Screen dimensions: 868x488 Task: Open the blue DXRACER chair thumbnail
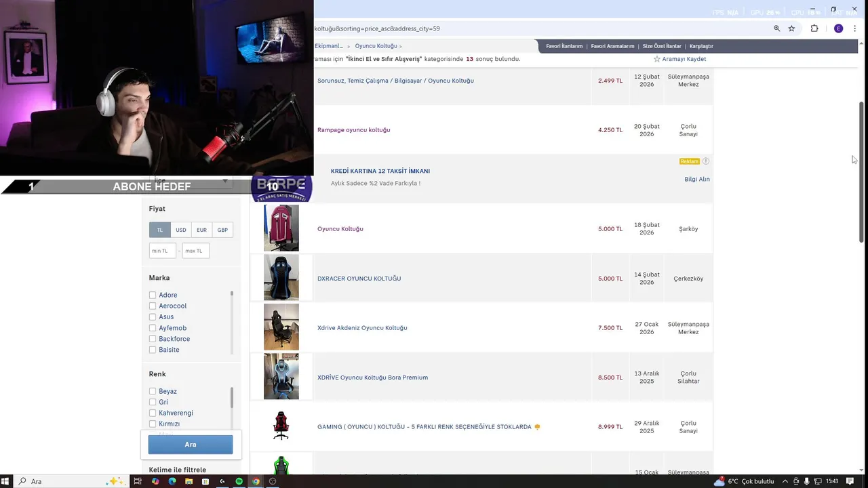pyautogui.click(x=281, y=278)
